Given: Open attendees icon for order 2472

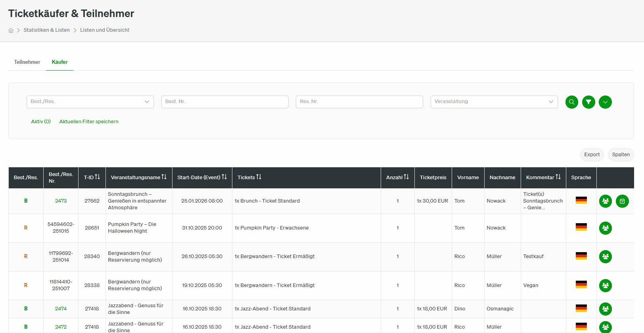Looking at the screenshot, I should coord(606,327).
